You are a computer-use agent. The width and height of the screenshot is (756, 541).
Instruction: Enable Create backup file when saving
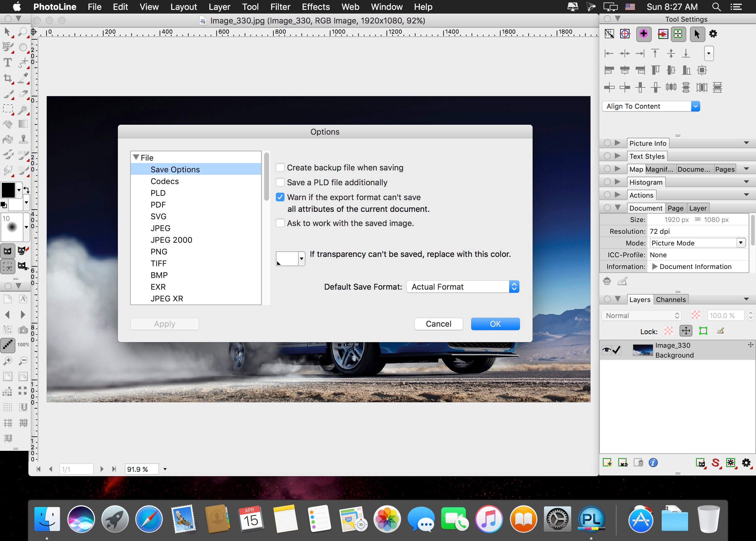click(x=280, y=168)
